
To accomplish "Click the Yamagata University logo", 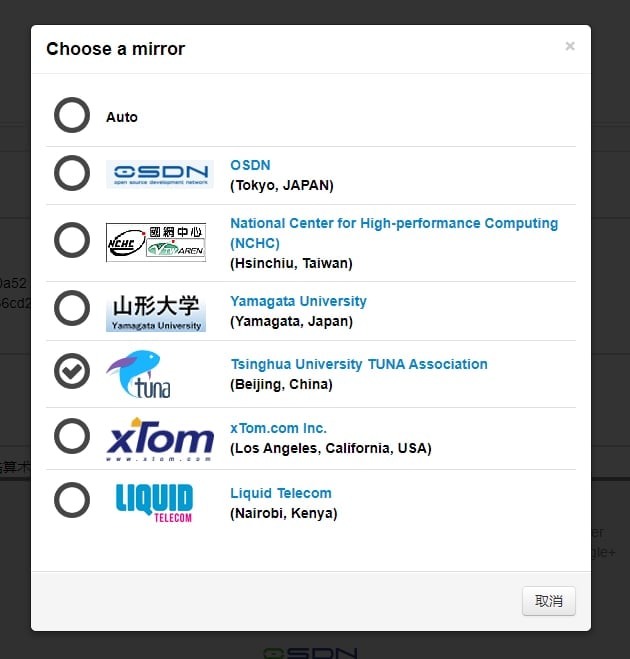I will [x=156, y=311].
